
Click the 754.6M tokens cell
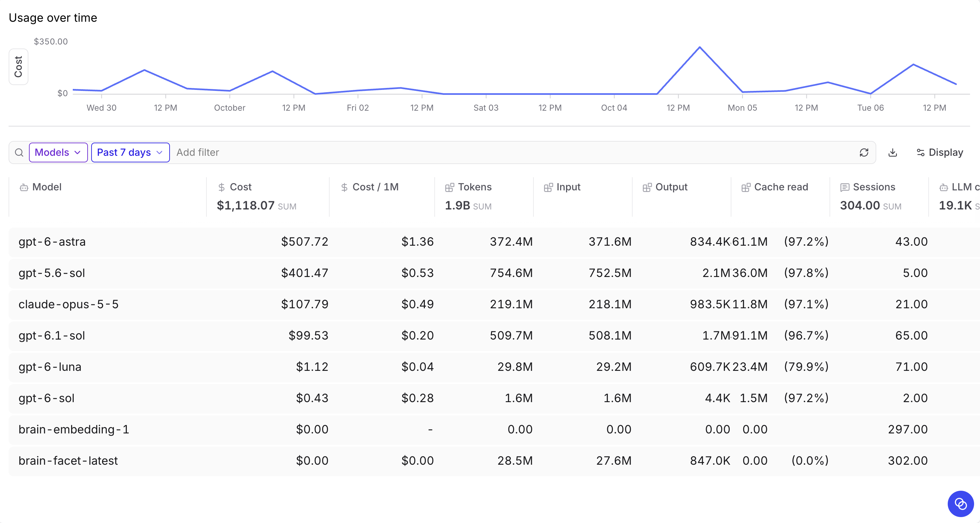click(511, 273)
